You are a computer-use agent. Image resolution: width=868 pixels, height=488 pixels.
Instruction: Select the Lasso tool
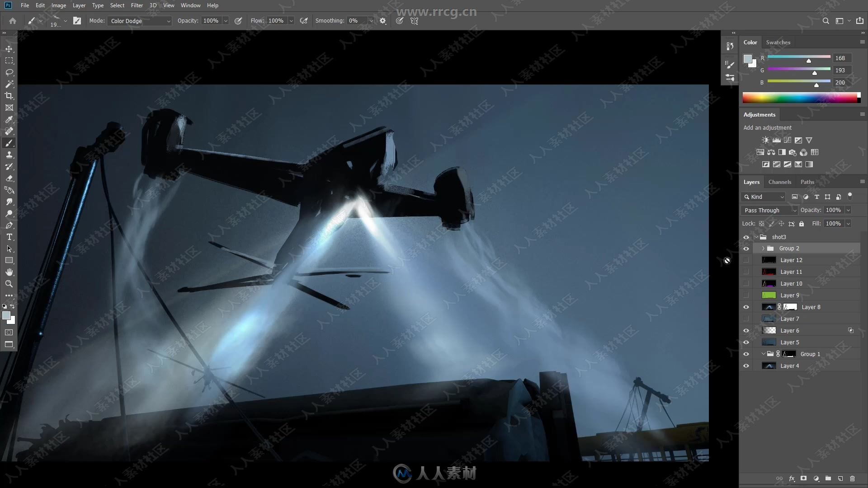(x=9, y=72)
